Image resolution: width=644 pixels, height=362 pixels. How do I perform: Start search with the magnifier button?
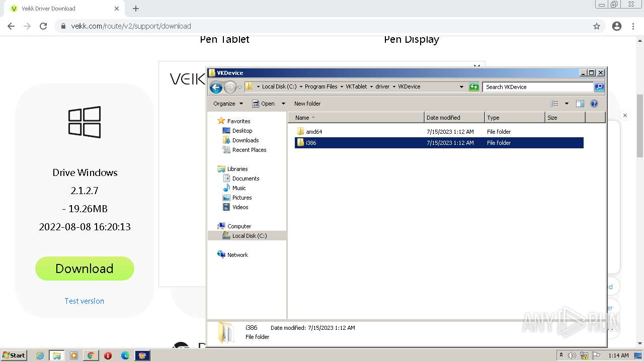[599, 87]
